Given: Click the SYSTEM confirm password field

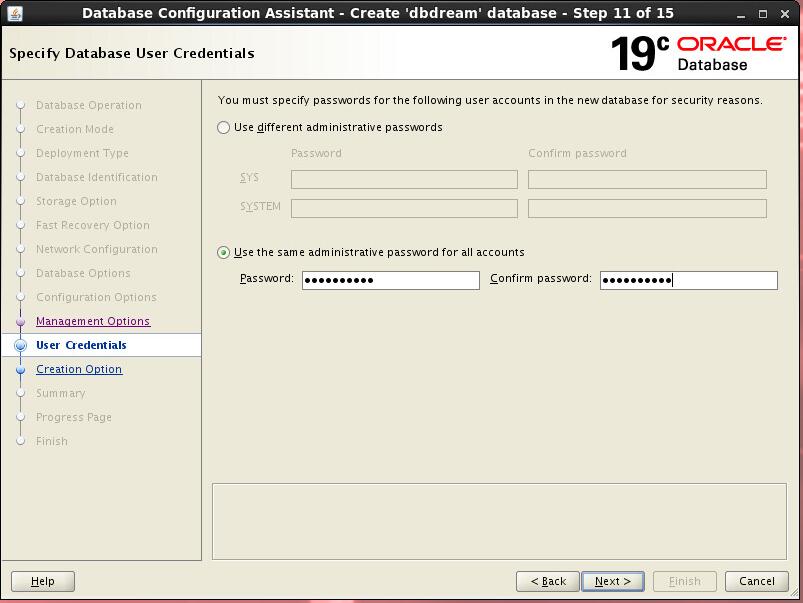Looking at the screenshot, I should tap(647, 208).
